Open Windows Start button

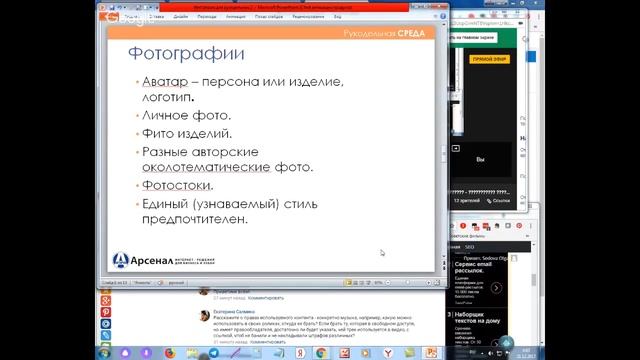(x=104, y=353)
